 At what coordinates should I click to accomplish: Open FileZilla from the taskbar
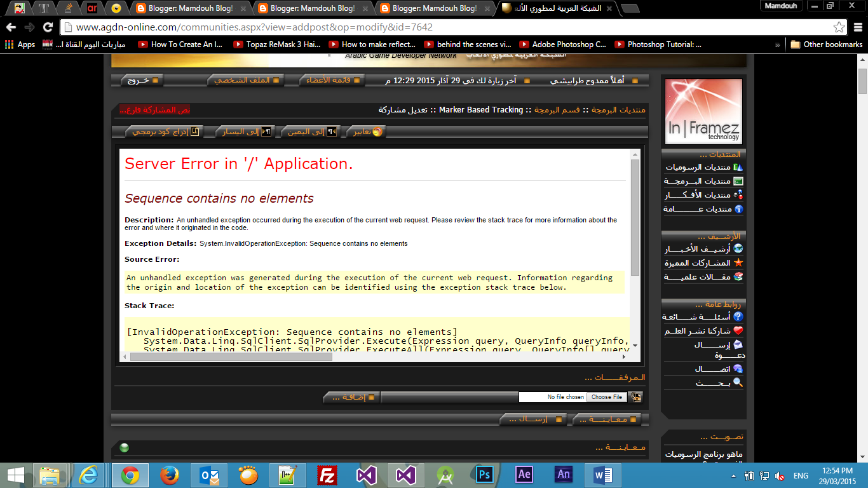[x=327, y=475]
